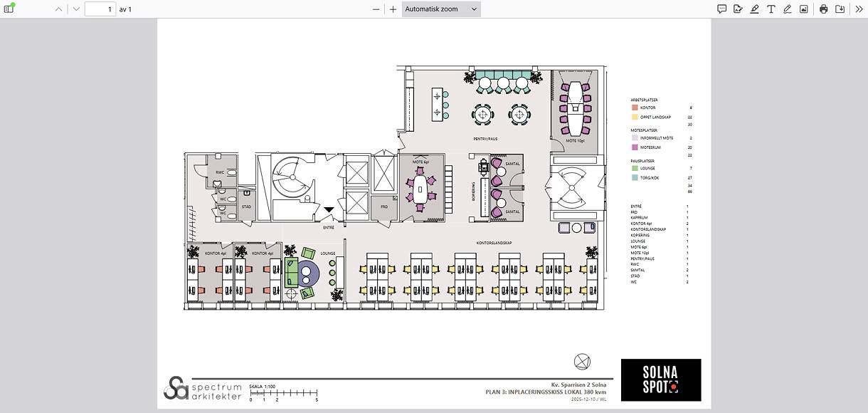Click the spectrum arkitekter logo
Viewport: 868px width, 413px height.
203,389
